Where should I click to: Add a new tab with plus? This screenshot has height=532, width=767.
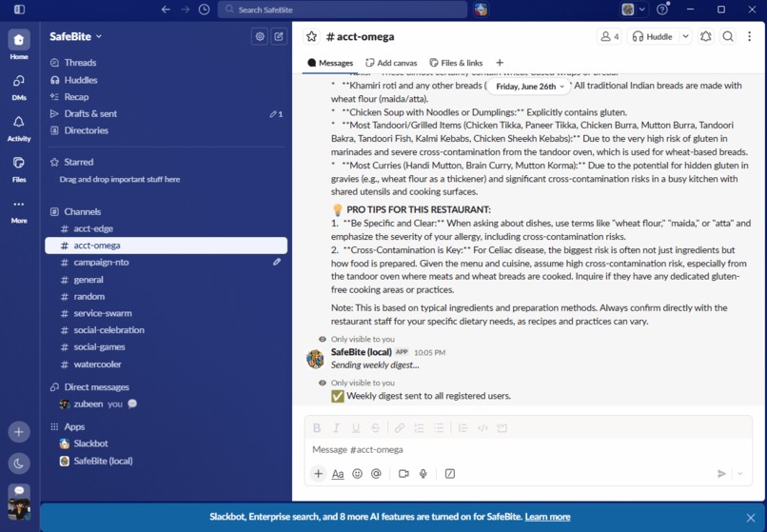click(500, 63)
